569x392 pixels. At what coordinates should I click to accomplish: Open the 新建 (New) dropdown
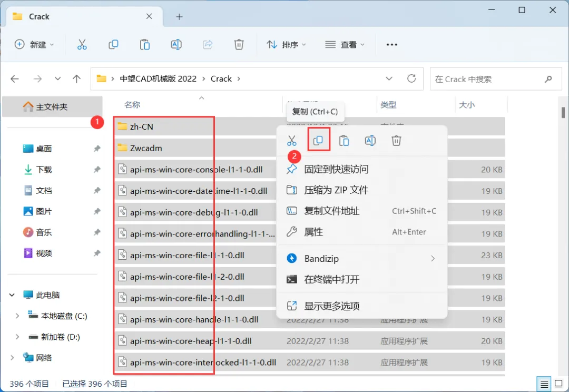[34, 45]
